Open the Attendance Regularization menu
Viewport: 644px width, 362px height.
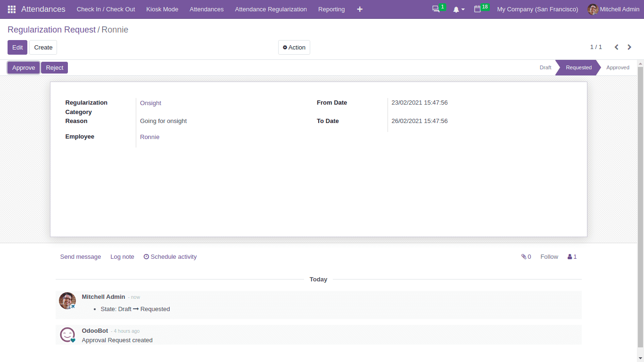pyautogui.click(x=271, y=9)
